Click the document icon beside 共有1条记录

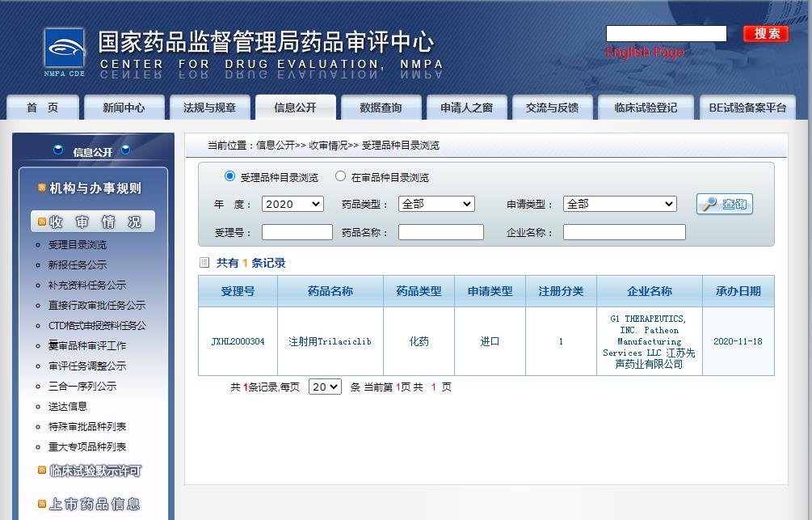(x=204, y=263)
